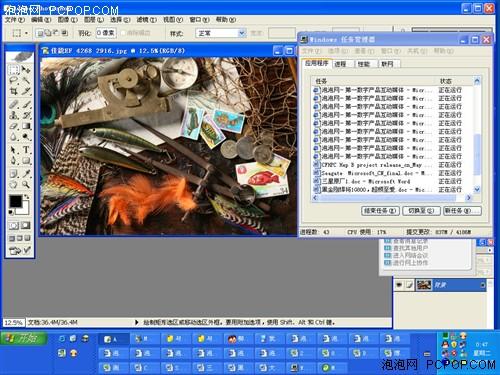Screen dimensions: 500x375
Task: Choose the Crop tool
Action: tap(14, 91)
